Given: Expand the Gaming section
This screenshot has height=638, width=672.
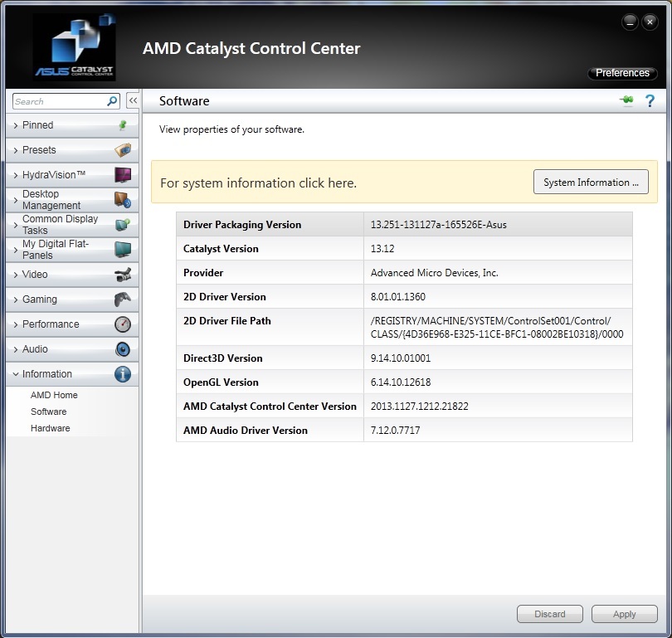Looking at the screenshot, I should click(x=72, y=299).
